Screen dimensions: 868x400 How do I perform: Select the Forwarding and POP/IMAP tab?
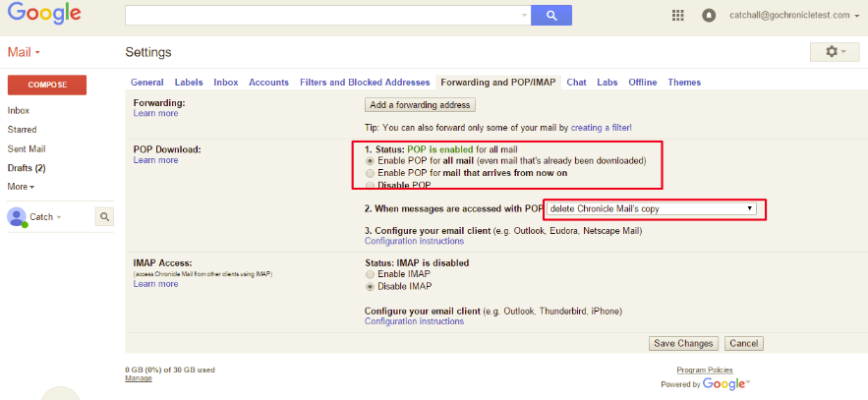click(498, 83)
